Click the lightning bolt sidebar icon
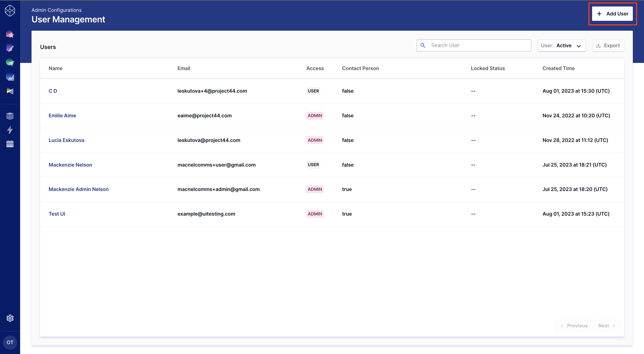Viewport: 644px width, 354px height. click(10, 130)
